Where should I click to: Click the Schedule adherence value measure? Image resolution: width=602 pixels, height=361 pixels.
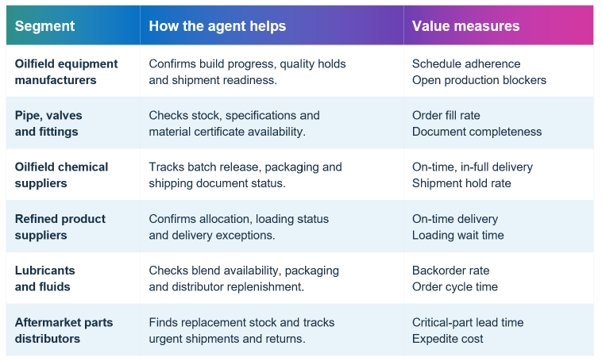coord(466,64)
